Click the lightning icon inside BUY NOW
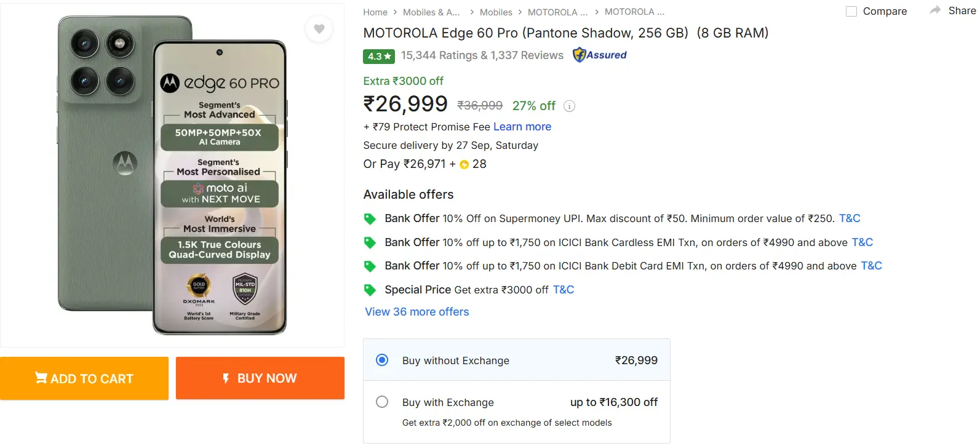The height and width of the screenshot is (446, 980). point(225,378)
